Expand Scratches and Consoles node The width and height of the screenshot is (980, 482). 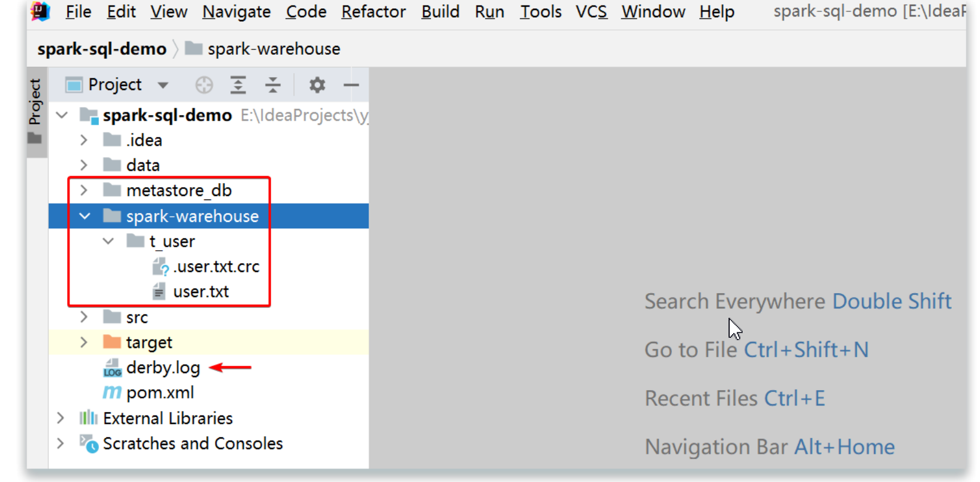point(61,444)
